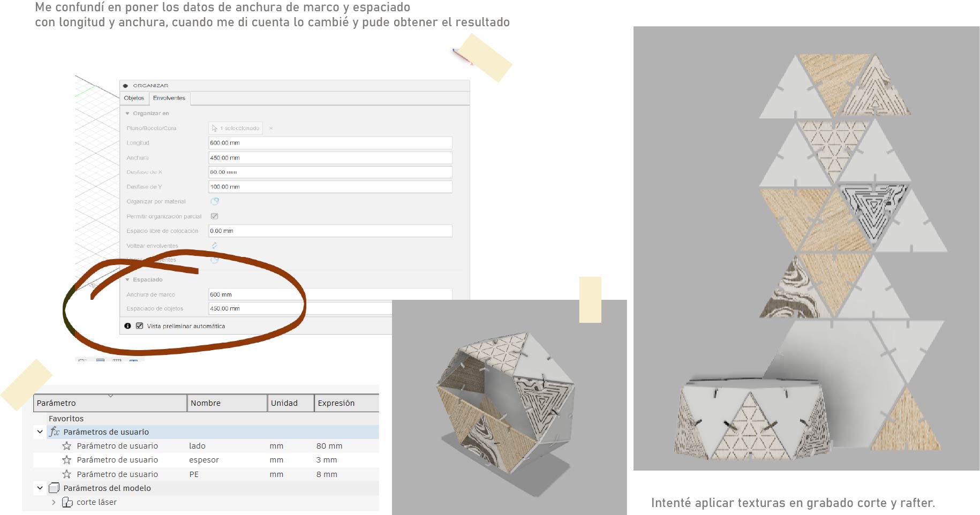Click the info icon beside Vista preliminar
The image size is (980, 515).
click(127, 326)
